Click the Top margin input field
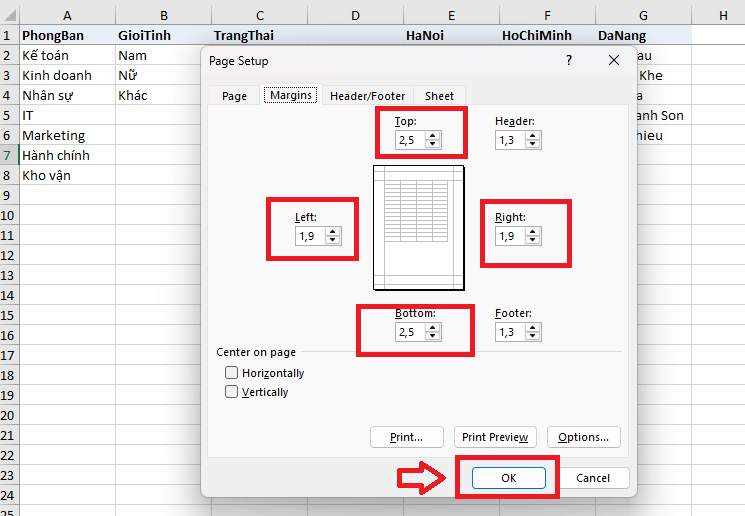 (x=411, y=140)
